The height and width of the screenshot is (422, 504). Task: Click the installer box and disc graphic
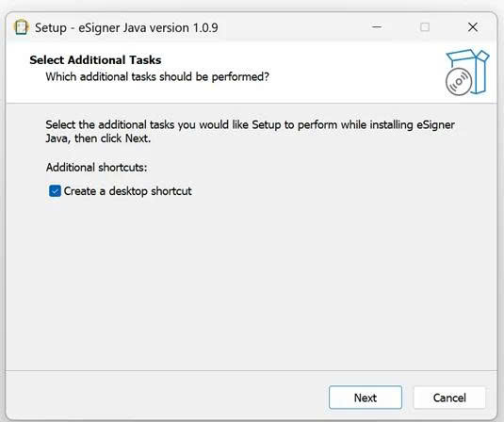(x=467, y=73)
